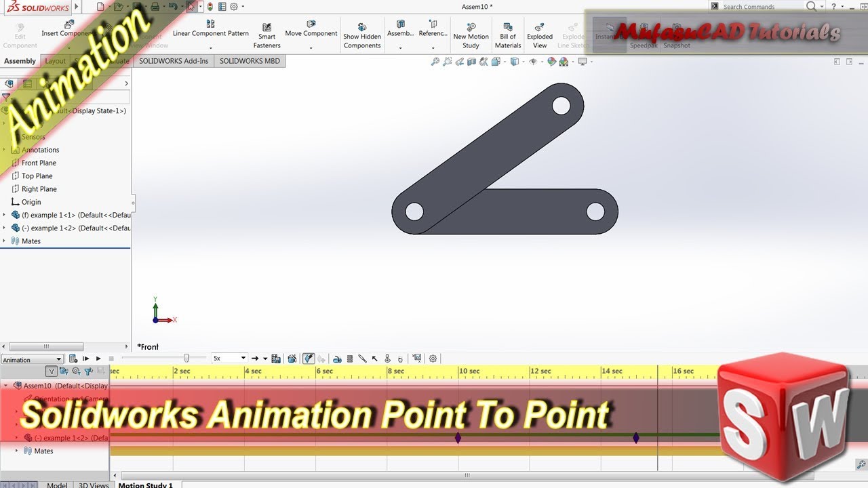Image resolution: width=868 pixels, height=488 pixels.
Task: Switch to the SOLIDWORKS MBD tab
Action: 250,61
